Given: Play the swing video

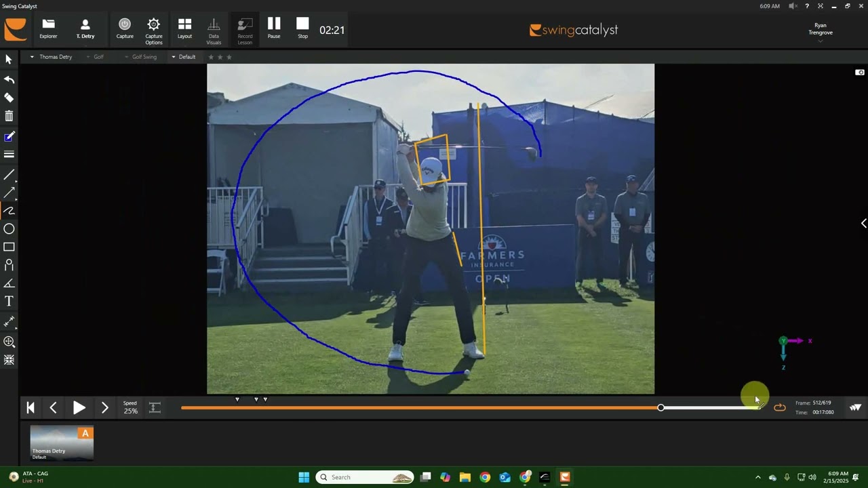Looking at the screenshot, I should coord(79,407).
